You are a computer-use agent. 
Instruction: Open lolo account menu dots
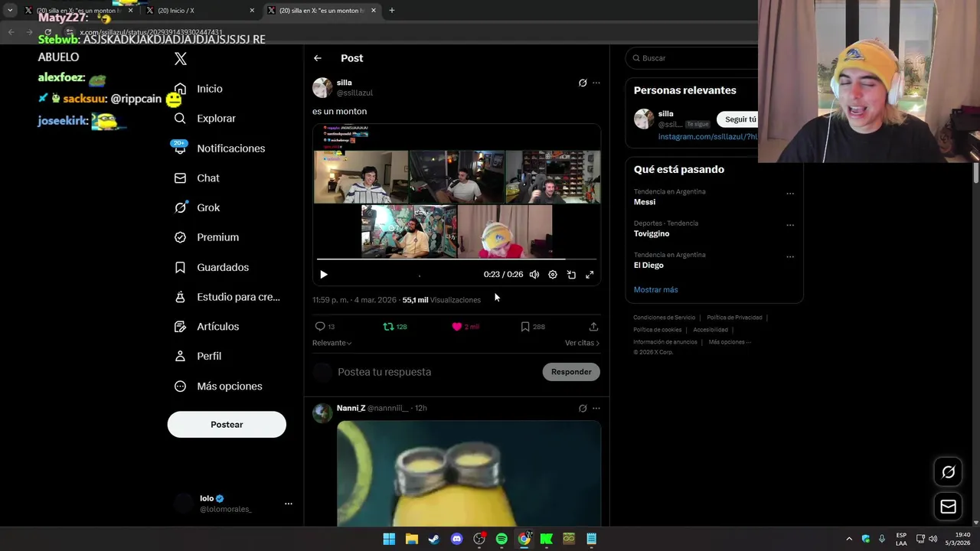289,504
